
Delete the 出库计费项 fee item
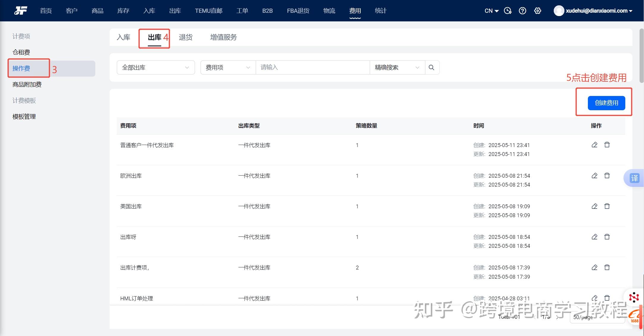[x=607, y=267]
